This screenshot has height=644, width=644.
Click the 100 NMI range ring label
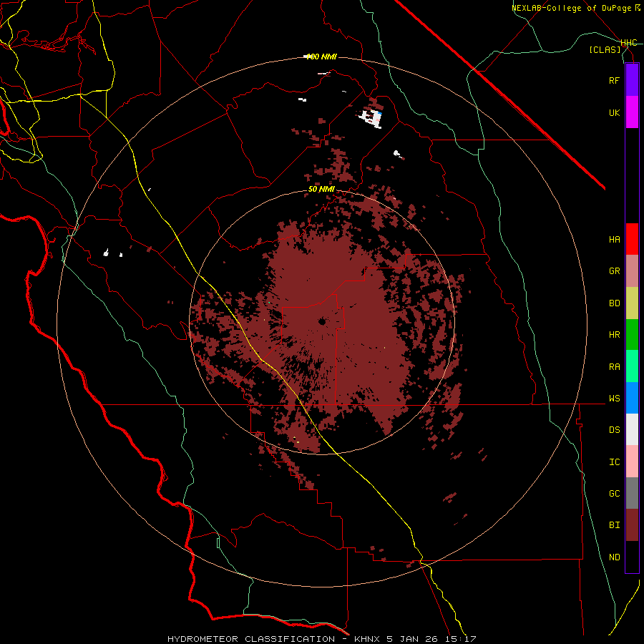pyautogui.click(x=321, y=57)
